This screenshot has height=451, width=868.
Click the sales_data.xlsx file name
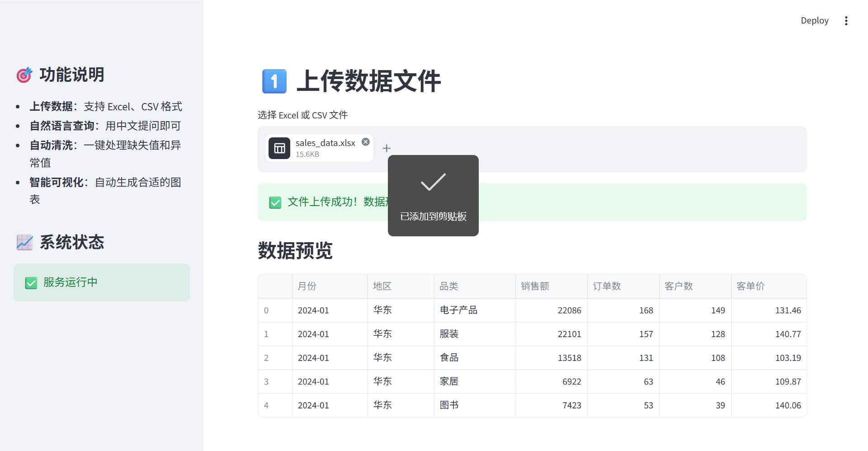pos(325,143)
